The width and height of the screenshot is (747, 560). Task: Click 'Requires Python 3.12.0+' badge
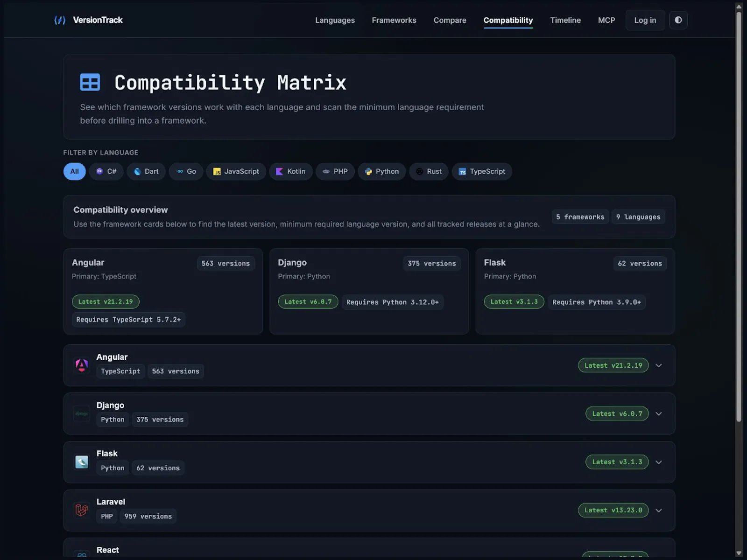393,302
